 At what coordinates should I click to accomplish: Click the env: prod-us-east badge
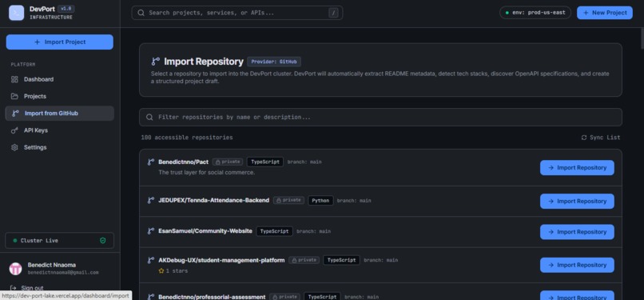[535, 13]
